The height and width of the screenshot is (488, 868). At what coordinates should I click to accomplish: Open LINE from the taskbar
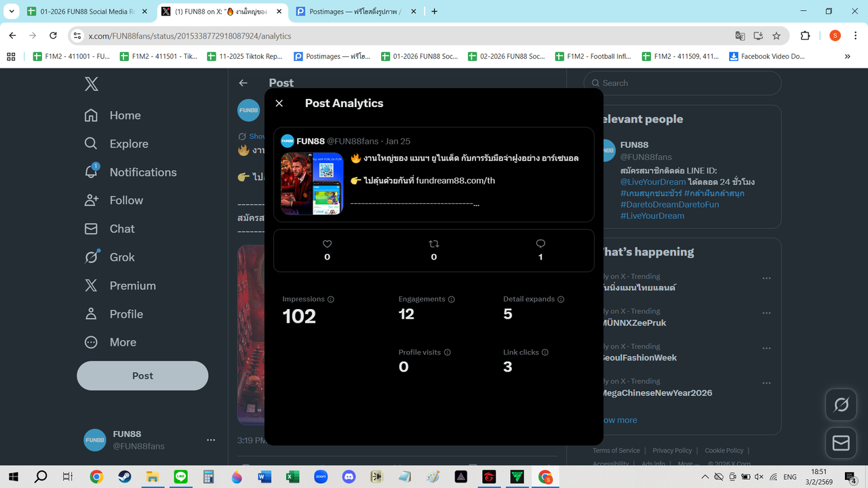[x=180, y=477]
